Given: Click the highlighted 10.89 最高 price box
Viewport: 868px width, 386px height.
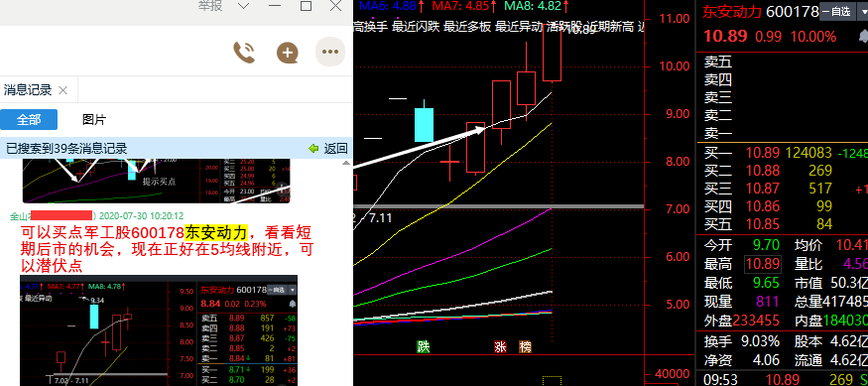Looking at the screenshot, I should (x=762, y=264).
